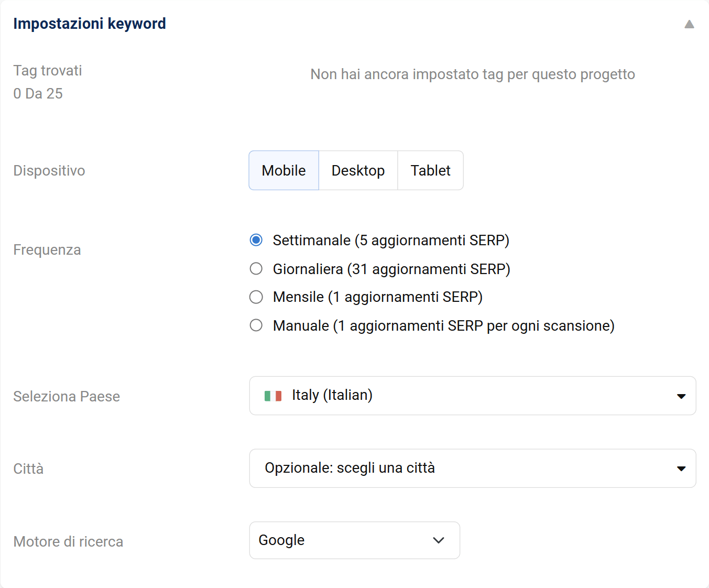
Task: Expand the Città dropdown arrow
Action: coord(681,469)
